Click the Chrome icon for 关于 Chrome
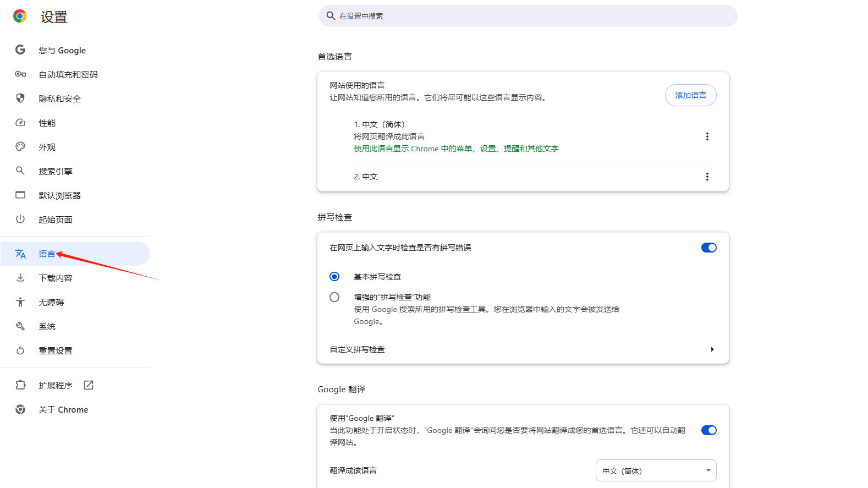 [20, 409]
